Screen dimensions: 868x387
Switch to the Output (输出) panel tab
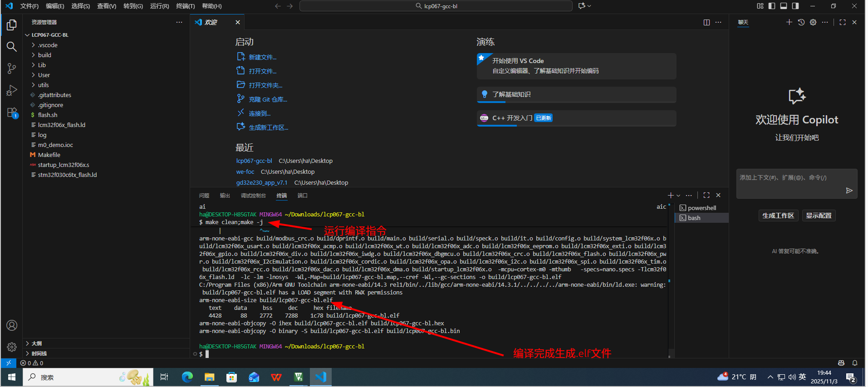click(225, 196)
